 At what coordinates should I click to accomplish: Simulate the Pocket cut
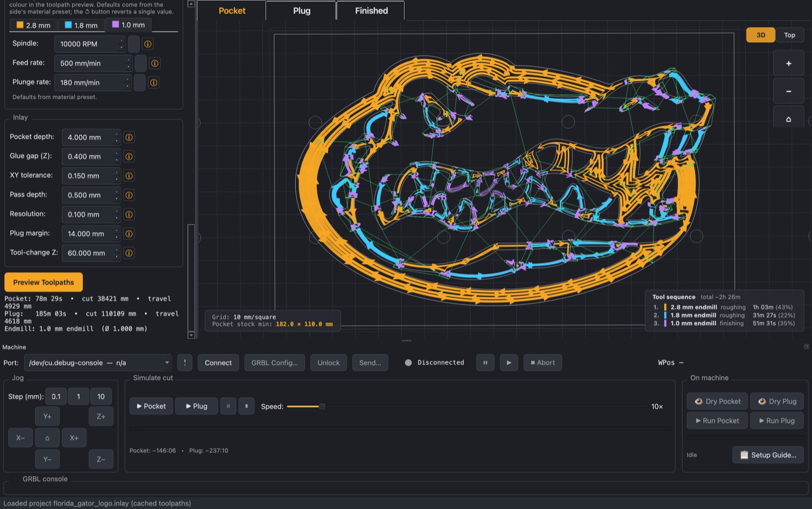151,406
